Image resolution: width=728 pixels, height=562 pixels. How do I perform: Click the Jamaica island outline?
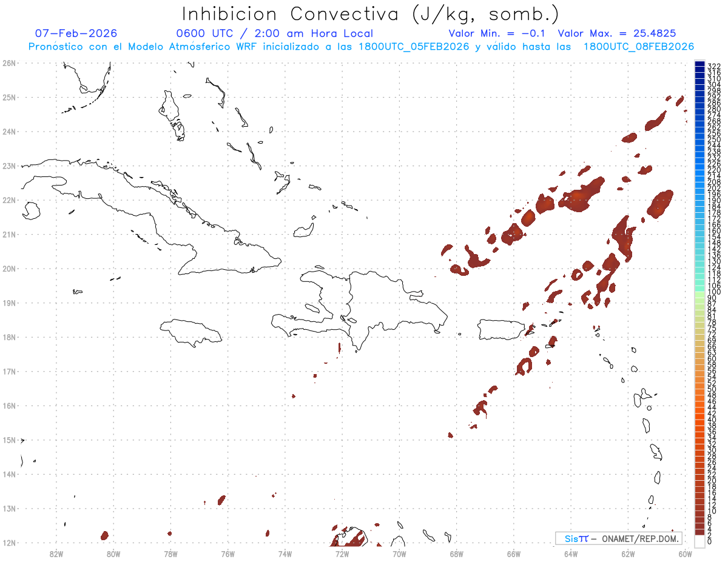click(x=191, y=333)
